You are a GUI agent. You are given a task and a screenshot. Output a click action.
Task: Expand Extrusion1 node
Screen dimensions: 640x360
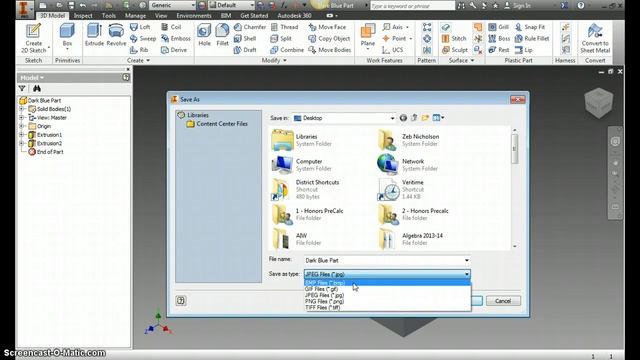tap(22, 135)
